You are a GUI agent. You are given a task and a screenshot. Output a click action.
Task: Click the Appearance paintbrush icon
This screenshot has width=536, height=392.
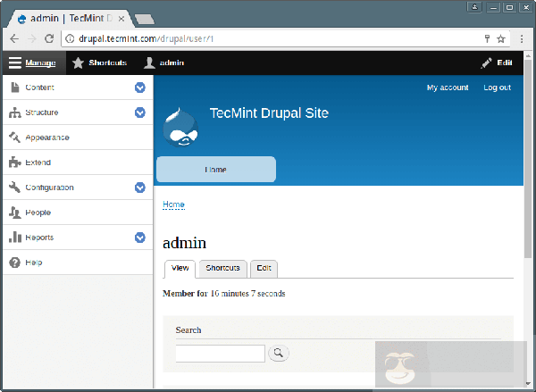[x=14, y=138]
